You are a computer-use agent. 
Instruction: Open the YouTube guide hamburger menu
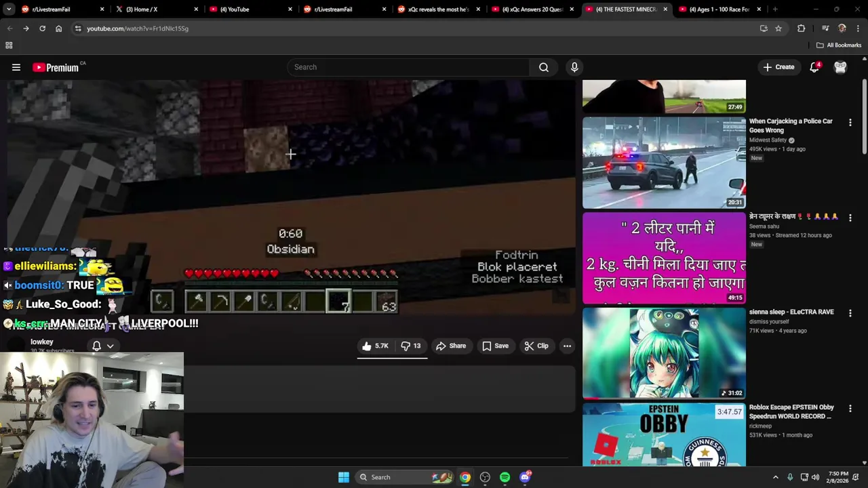click(16, 67)
